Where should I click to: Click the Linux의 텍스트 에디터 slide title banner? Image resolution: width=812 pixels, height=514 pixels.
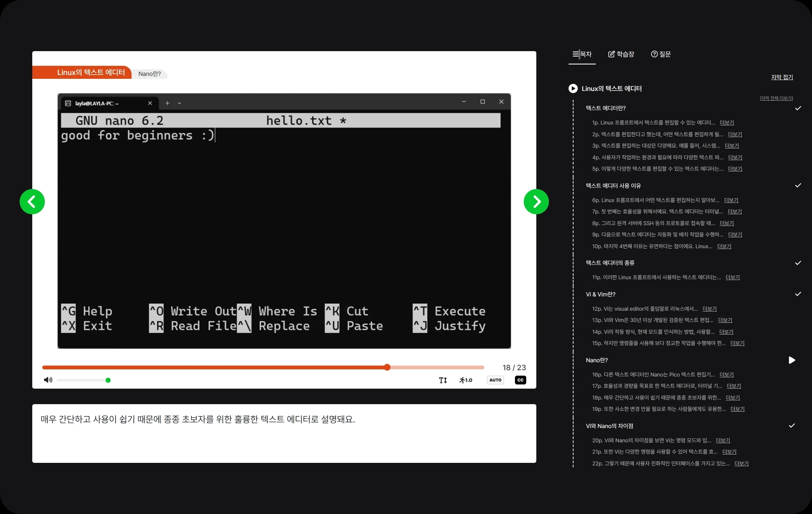pyautogui.click(x=82, y=72)
